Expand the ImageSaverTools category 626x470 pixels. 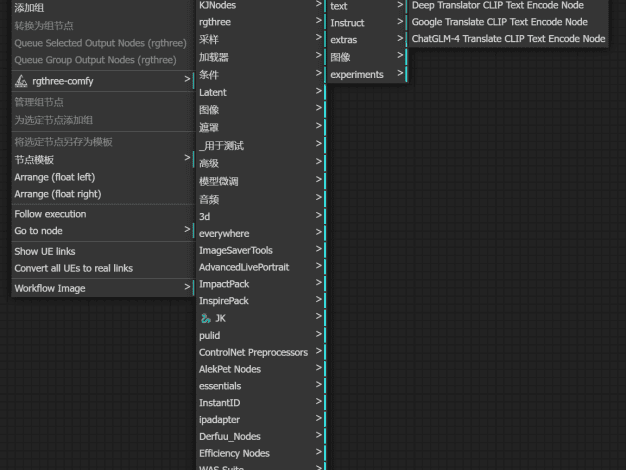pos(261,250)
